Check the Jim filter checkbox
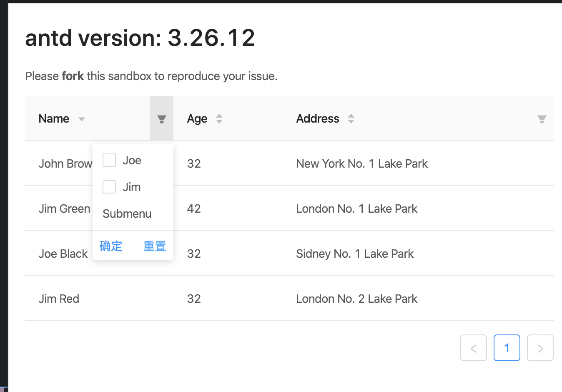The height and width of the screenshot is (392, 562). click(x=109, y=187)
